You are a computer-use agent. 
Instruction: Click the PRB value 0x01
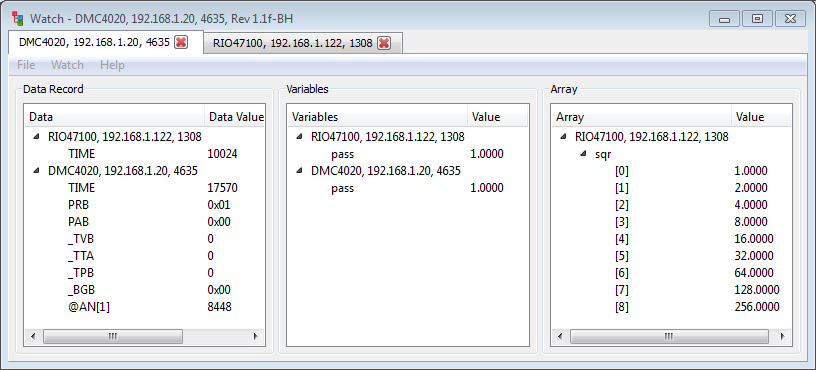(x=219, y=205)
